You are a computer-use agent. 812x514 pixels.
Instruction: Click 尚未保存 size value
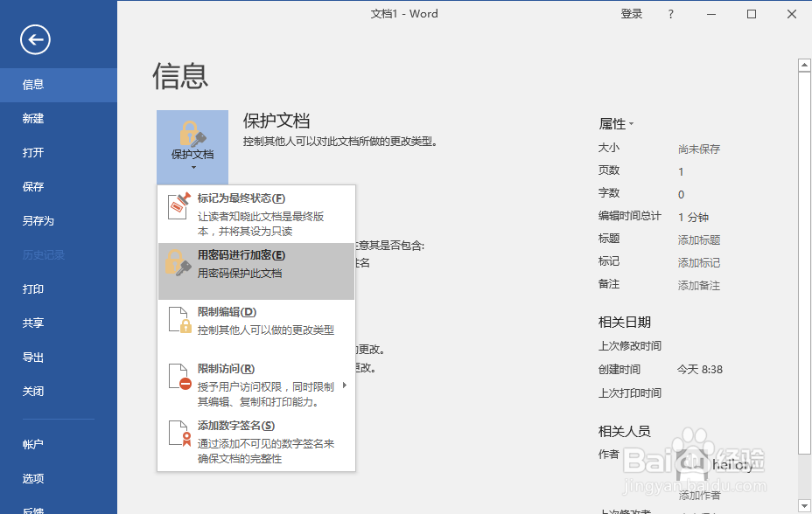(x=699, y=149)
